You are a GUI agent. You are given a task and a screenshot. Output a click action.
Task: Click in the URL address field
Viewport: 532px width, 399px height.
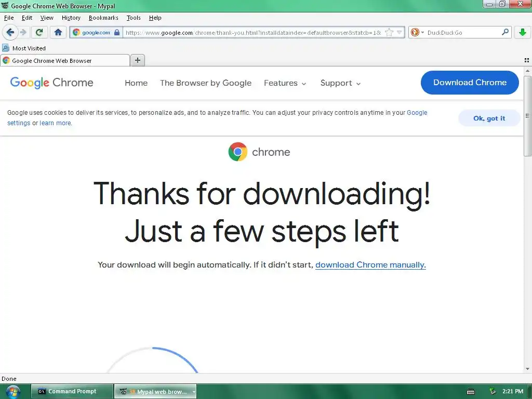(x=253, y=33)
